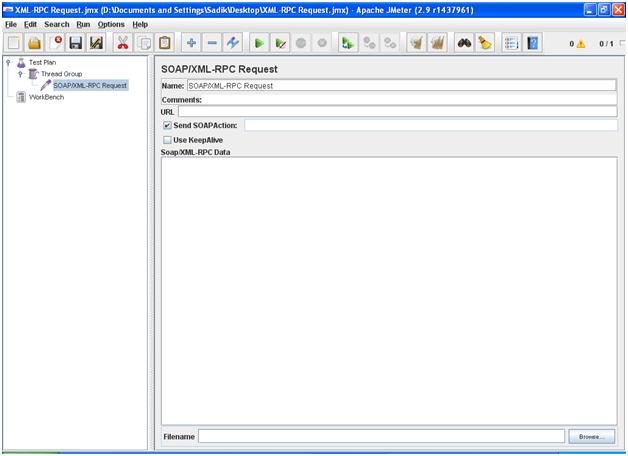Open a test plan with the folder icon
This screenshot has height=456, width=628.
pos(35,43)
